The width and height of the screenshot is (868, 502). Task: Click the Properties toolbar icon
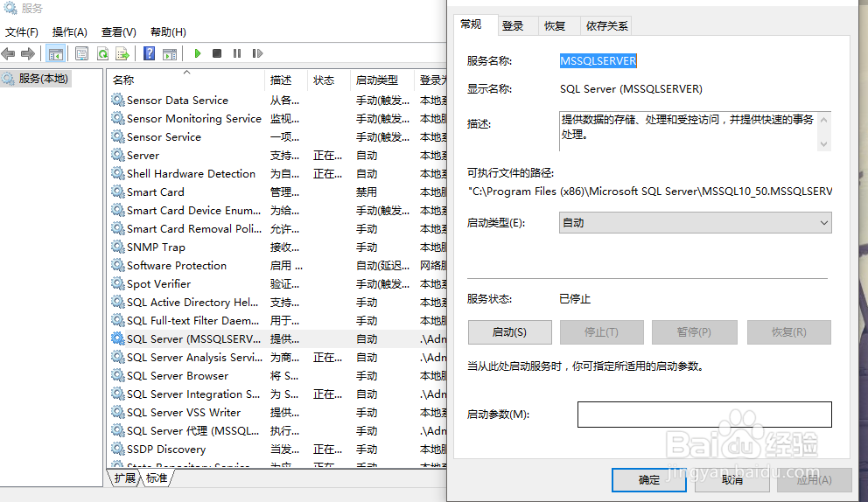(81, 53)
